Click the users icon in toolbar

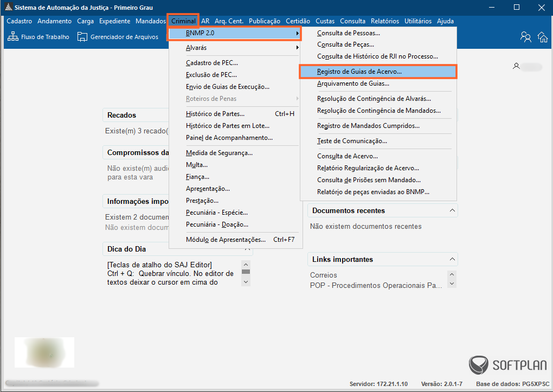pyautogui.click(x=525, y=37)
